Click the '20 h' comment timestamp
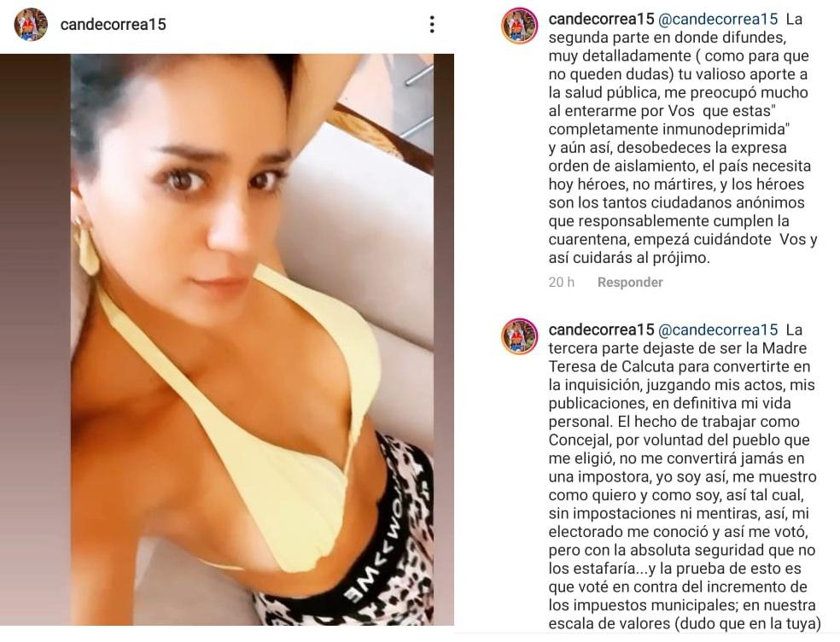This screenshot has width=840, height=642. (x=562, y=283)
